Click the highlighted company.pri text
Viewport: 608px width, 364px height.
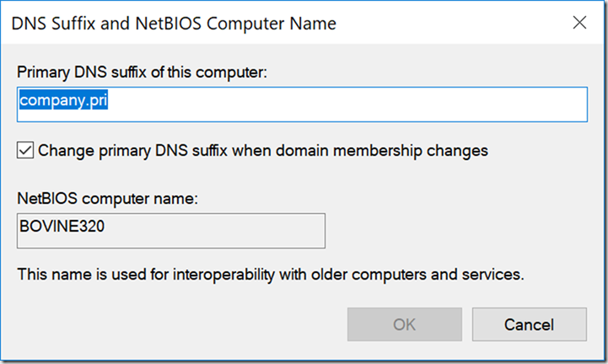[63, 100]
